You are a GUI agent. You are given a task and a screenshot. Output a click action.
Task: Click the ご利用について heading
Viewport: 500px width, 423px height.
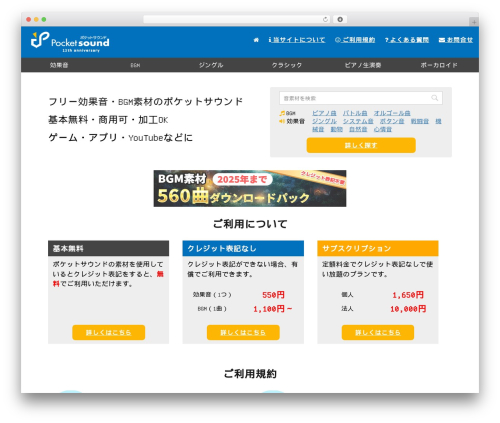coord(250,224)
